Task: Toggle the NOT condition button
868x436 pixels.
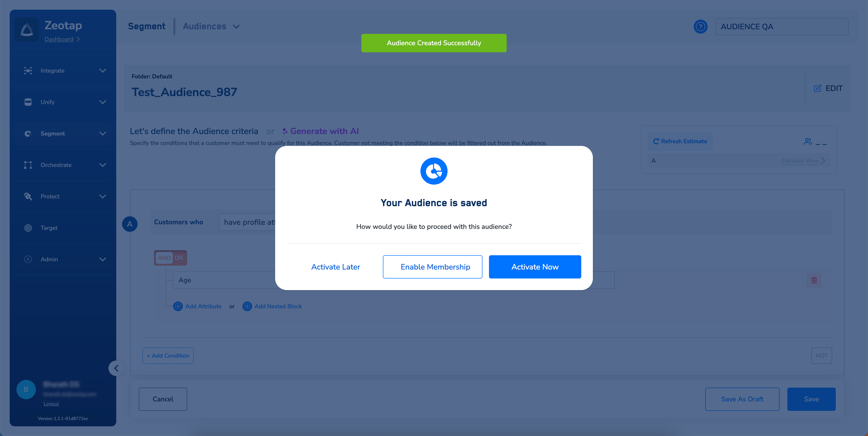Action: pyautogui.click(x=821, y=355)
